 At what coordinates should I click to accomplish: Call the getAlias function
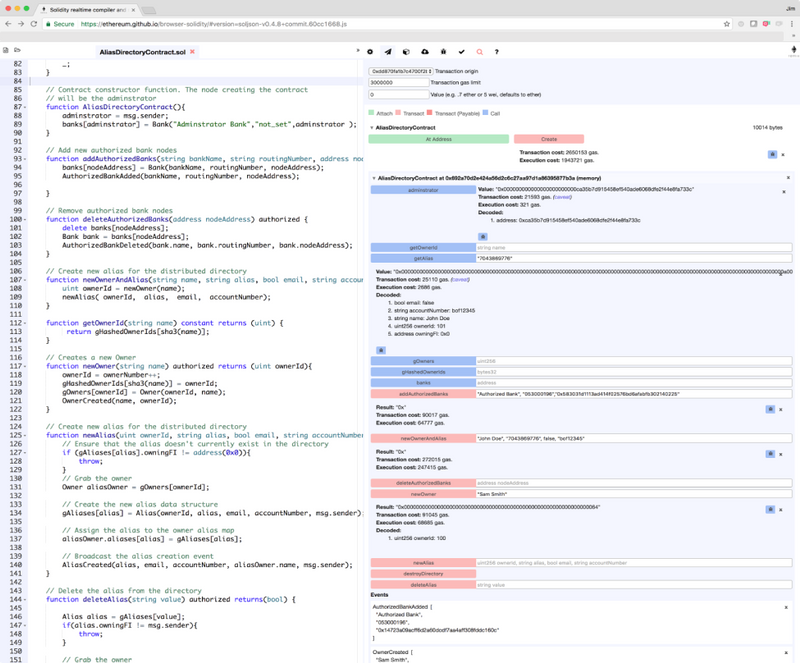click(423, 258)
